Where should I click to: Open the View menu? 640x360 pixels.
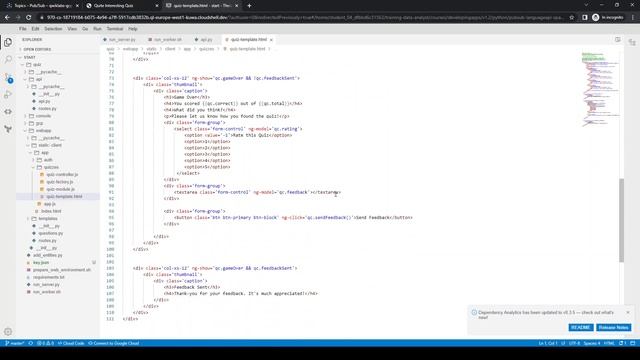(x=72, y=29)
